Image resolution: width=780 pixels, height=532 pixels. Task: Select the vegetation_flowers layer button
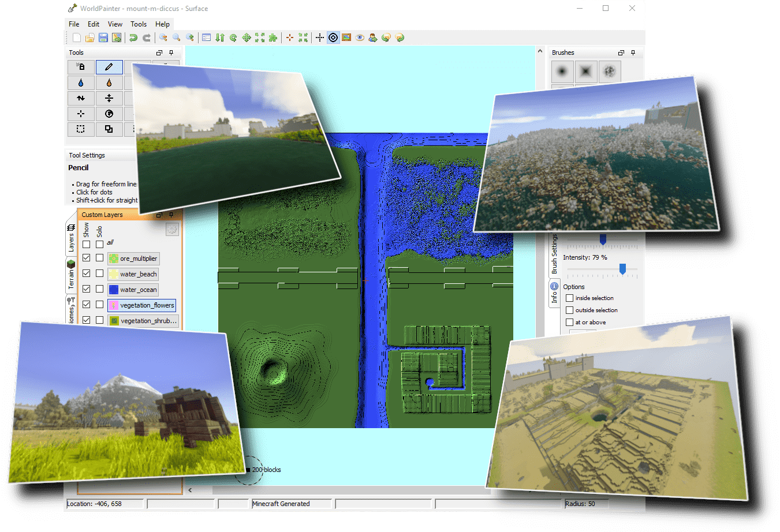coord(141,305)
